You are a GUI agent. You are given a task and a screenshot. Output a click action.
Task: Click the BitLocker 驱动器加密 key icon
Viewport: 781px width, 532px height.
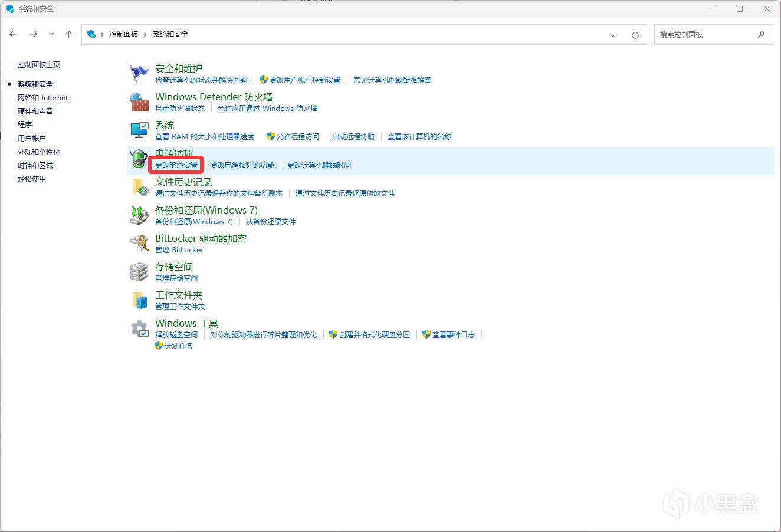coord(139,244)
